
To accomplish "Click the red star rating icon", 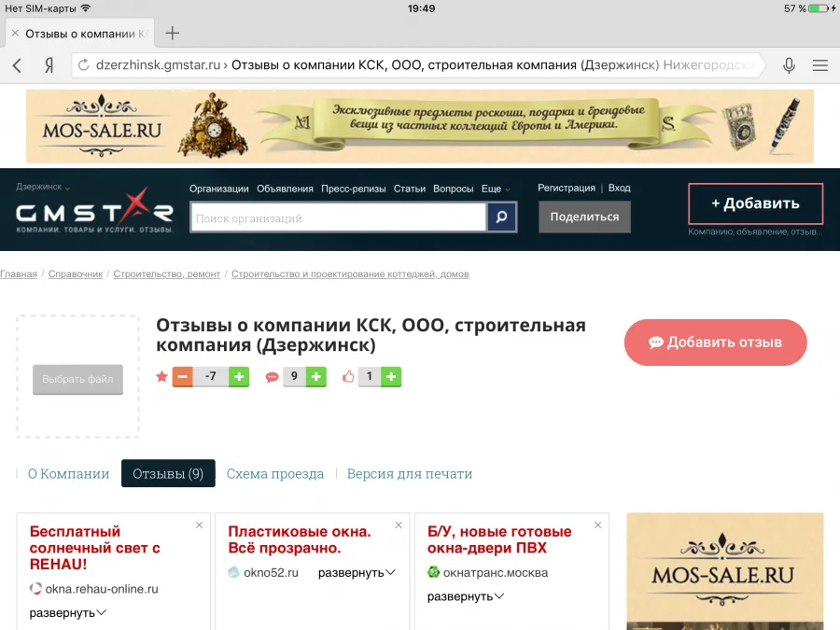I will coord(161,377).
